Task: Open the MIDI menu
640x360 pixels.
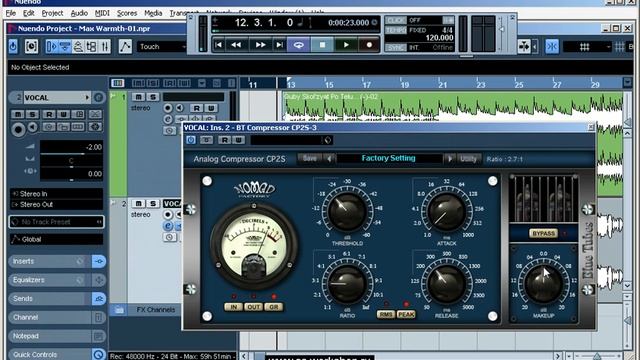Action: tap(102, 13)
